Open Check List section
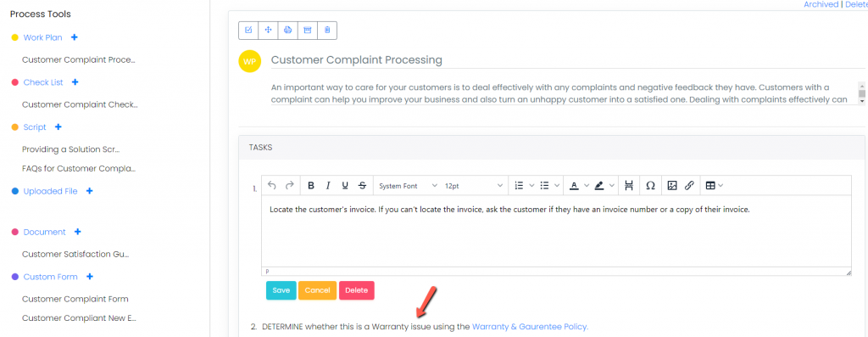 tap(43, 82)
